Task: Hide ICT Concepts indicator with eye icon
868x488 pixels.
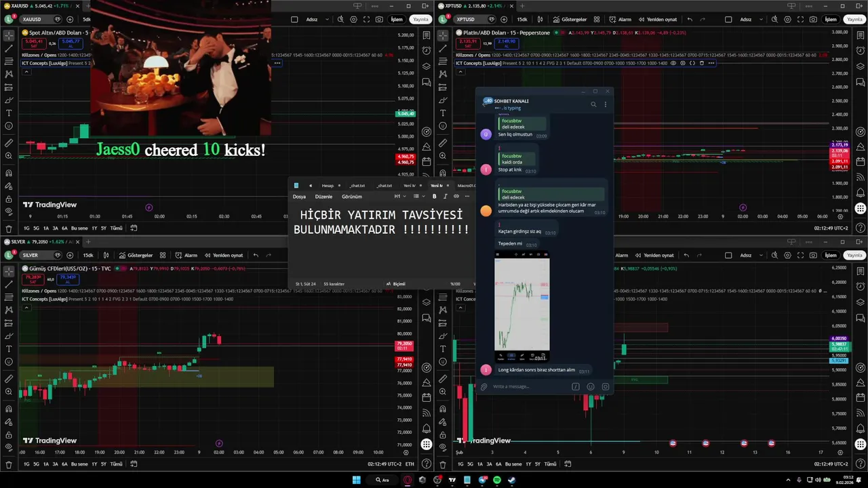Action: (673, 63)
